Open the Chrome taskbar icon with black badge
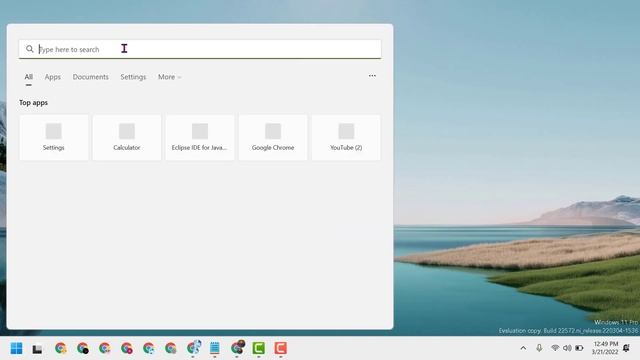The width and height of the screenshot is (640, 360). coord(83,348)
